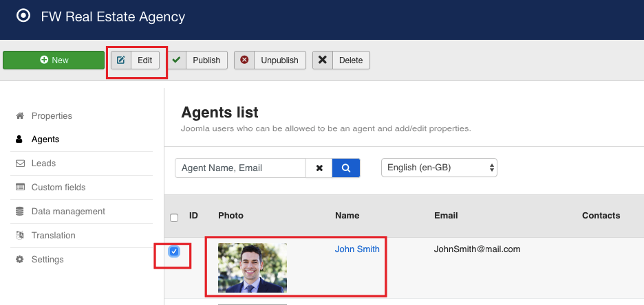This screenshot has width=644, height=305.
Task: Clear the search with the X icon
Action: click(x=319, y=168)
